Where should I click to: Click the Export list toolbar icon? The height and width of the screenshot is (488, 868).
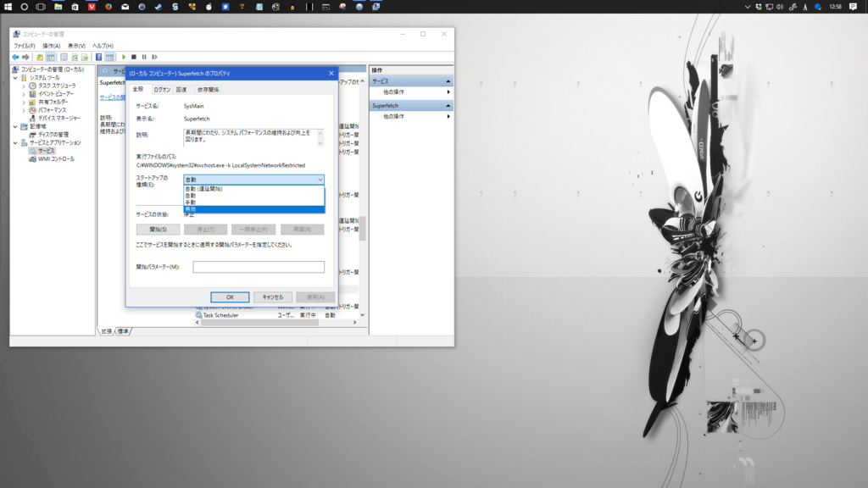(x=85, y=57)
